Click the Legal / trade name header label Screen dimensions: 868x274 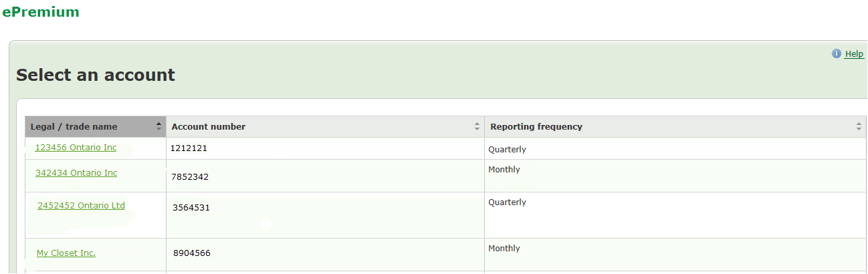(x=74, y=127)
